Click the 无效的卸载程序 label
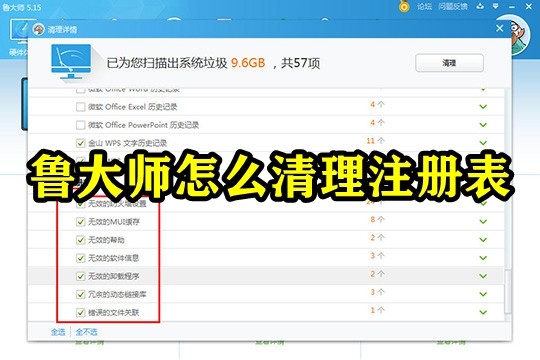 tap(114, 276)
